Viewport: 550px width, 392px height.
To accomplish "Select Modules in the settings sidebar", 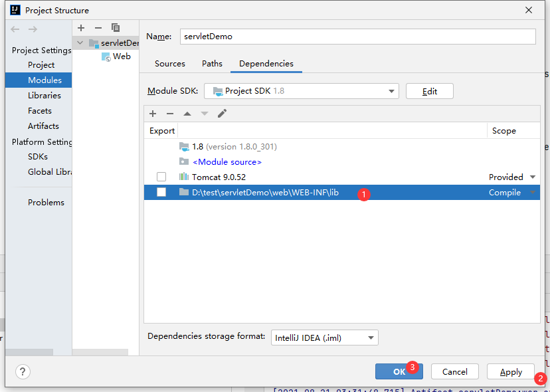I will coord(39,80).
